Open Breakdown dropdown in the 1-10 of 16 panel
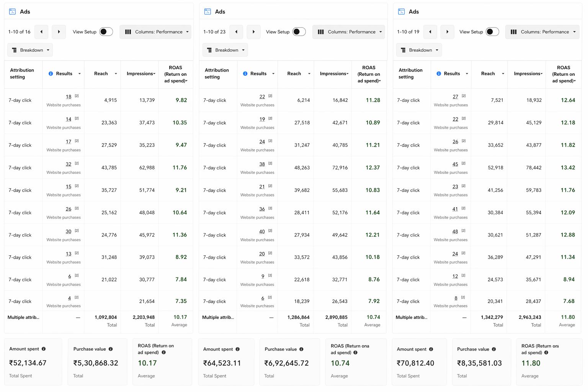 point(30,50)
